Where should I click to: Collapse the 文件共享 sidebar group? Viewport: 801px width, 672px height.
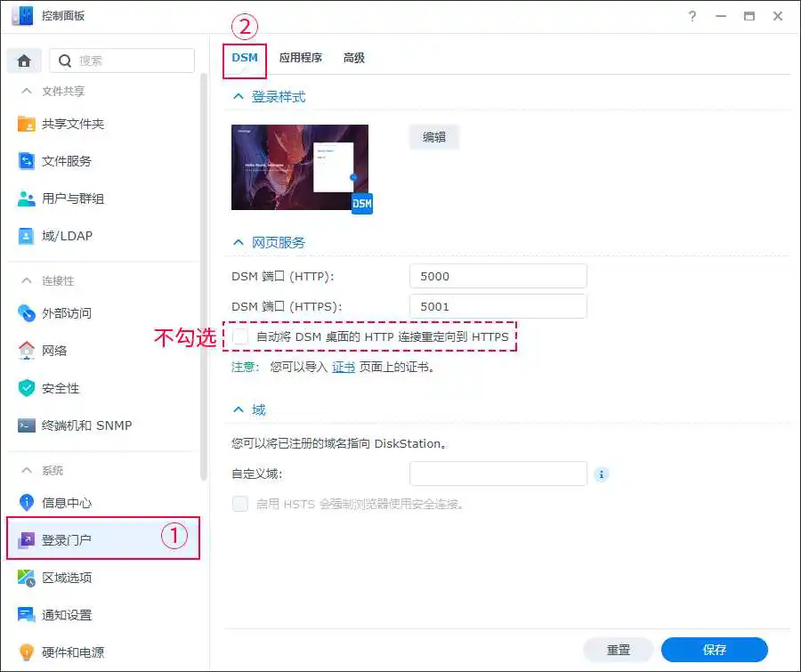tap(26, 92)
